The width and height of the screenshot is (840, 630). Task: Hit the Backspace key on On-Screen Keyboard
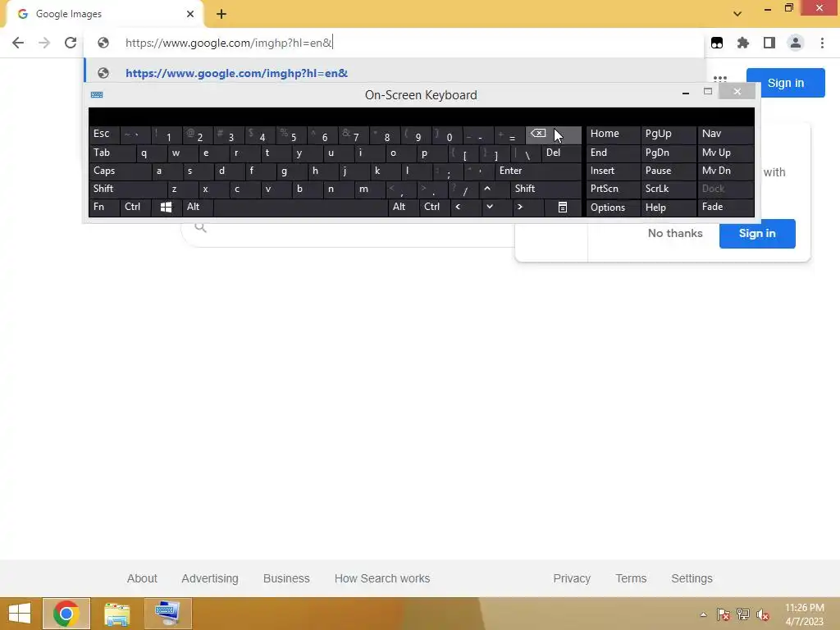[x=554, y=135]
